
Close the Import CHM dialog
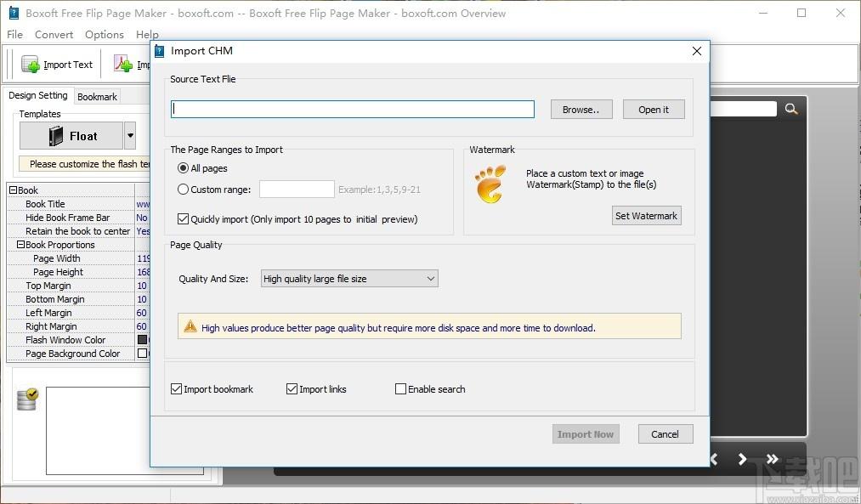tap(697, 51)
